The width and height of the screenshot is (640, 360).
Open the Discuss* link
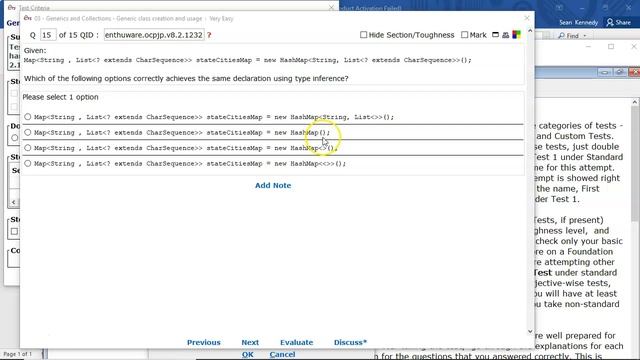[x=350, y=342]
